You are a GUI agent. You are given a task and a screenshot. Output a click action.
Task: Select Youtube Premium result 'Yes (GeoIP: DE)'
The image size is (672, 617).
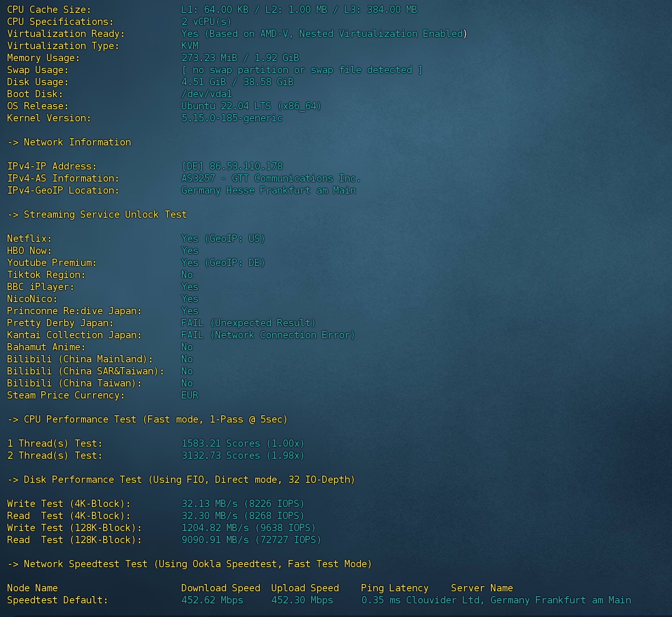point(223,262)
